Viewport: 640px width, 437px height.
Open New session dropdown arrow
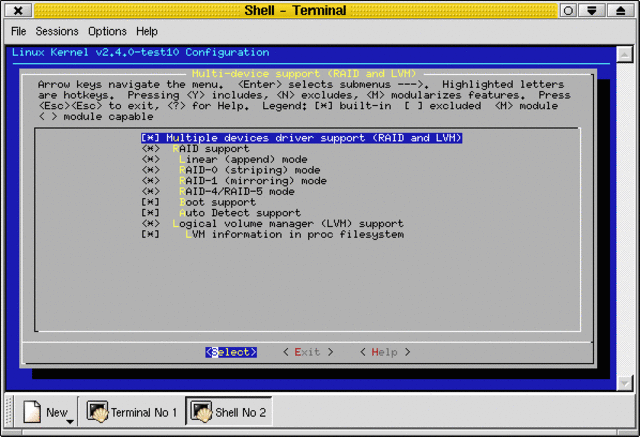70,421
